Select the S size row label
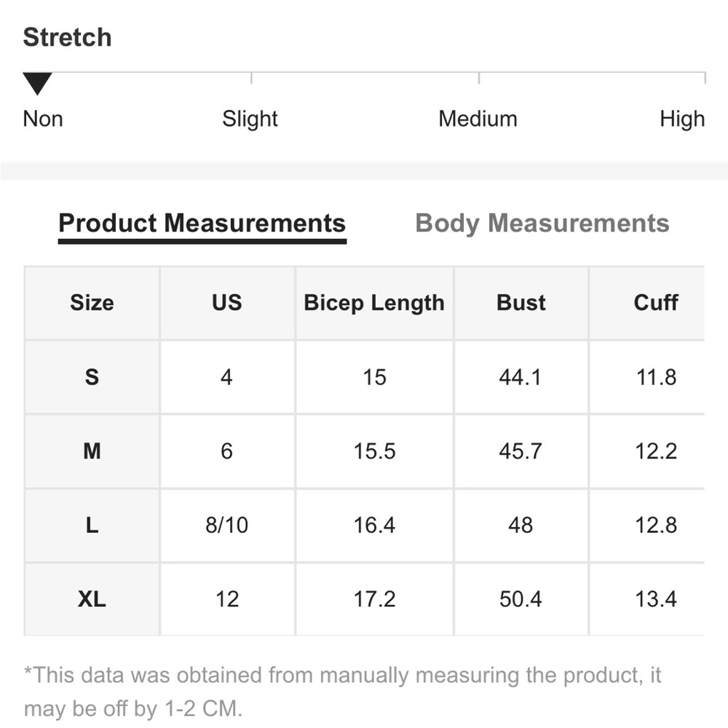This screenshot has height=728, width=728. pos(92,376)
